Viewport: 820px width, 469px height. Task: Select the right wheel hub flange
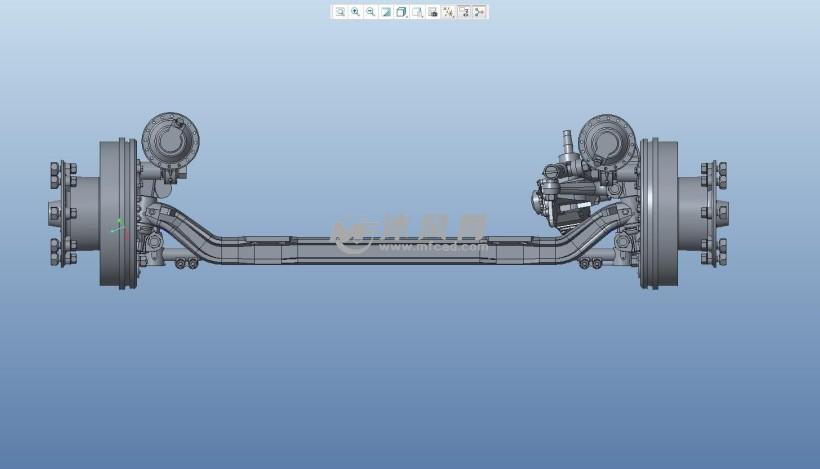(x=713, y=213)
